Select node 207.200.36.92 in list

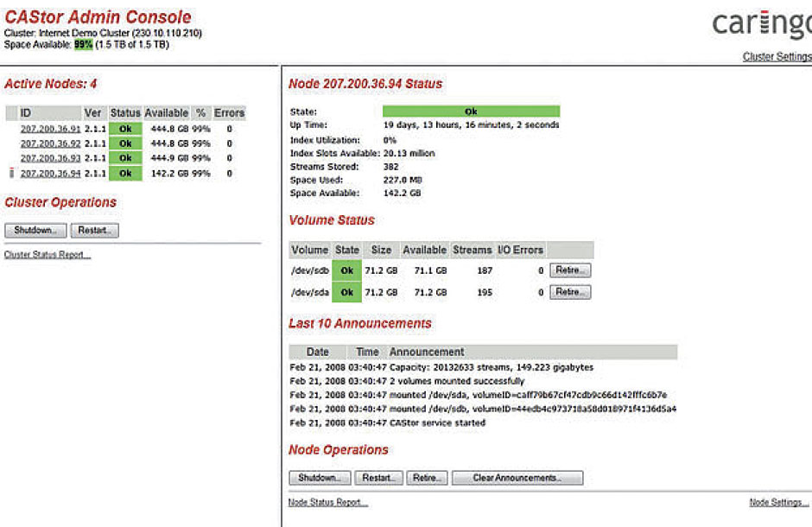click(50, 143)
